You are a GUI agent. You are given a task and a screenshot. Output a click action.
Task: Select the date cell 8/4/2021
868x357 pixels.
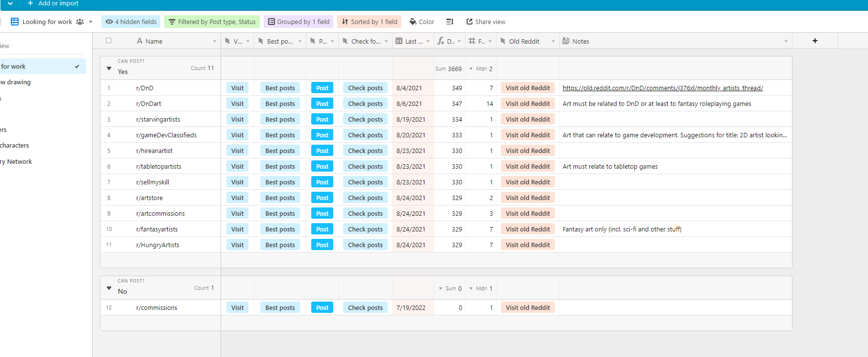click(413, 88)
